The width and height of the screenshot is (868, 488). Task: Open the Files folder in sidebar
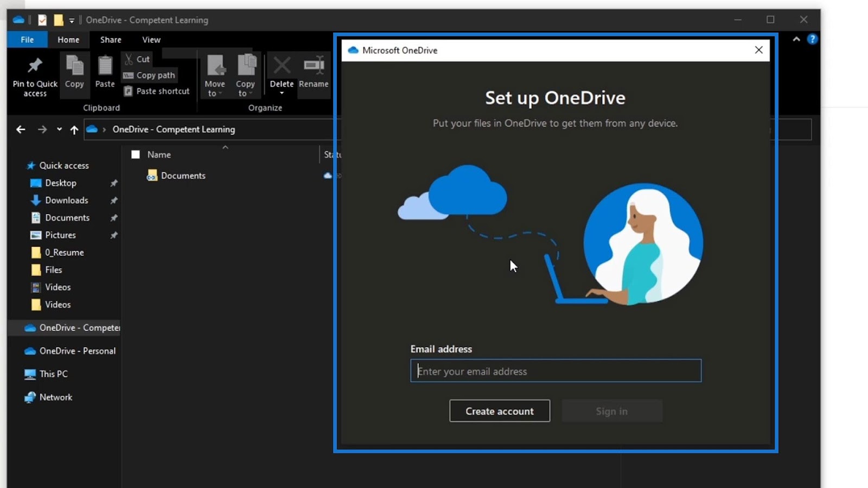tap(53, 269)
